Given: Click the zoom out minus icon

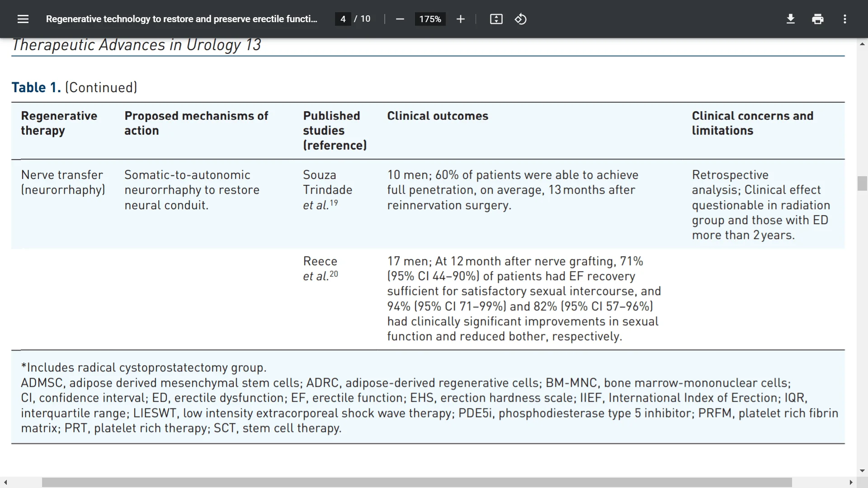Looking at the screenshot, I should (x=400, y=19).
